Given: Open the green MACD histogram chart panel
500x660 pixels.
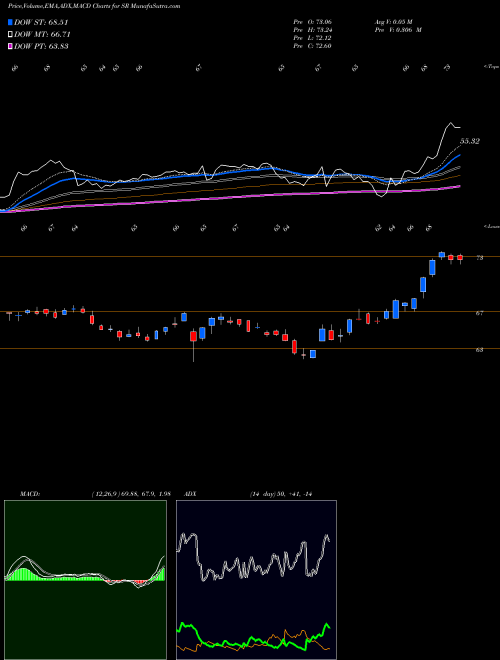Looking at the screenshot, I should (x=85, y=580).
